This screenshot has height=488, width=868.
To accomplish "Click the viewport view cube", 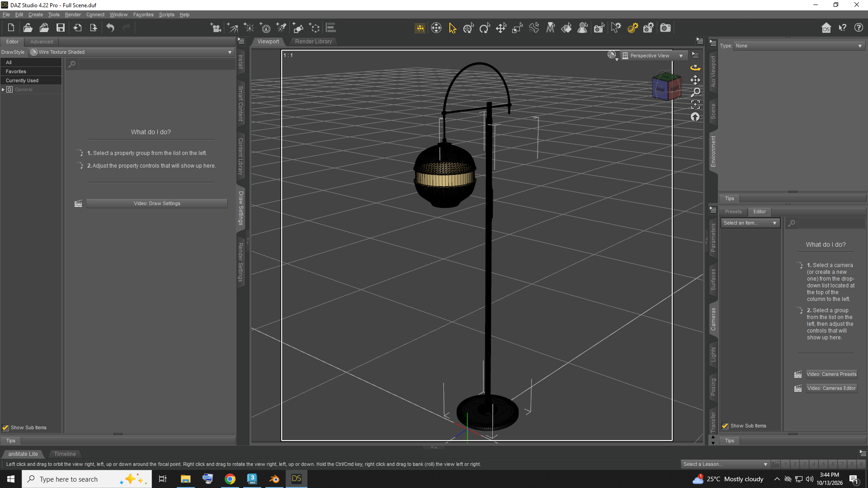I will 666,86.
